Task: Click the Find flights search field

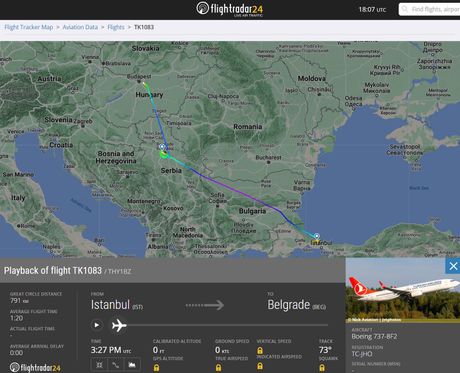Action: click(x=429, y=9)
